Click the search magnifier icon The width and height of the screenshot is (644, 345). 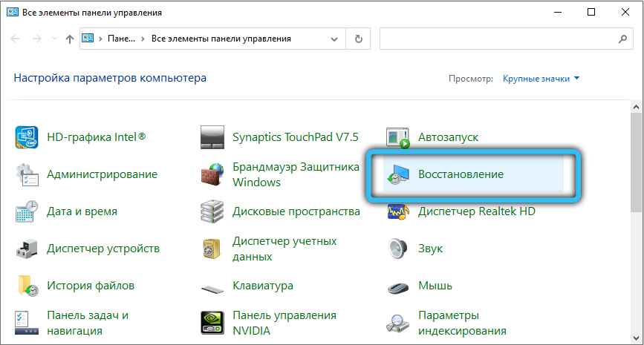(x=622, y=39)
